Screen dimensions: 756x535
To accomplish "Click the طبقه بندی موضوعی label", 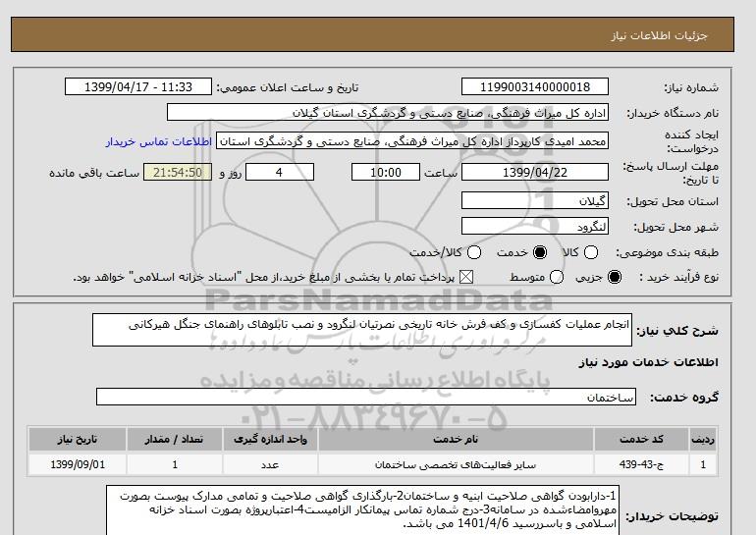I will pyautogui.click(x=667, y=252).
